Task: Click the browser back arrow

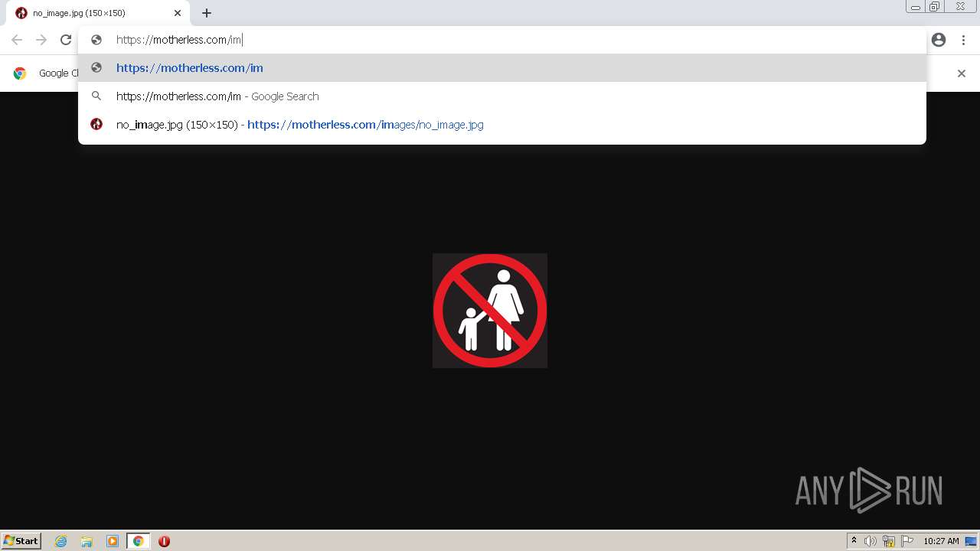Action: (x=17, y=40)
